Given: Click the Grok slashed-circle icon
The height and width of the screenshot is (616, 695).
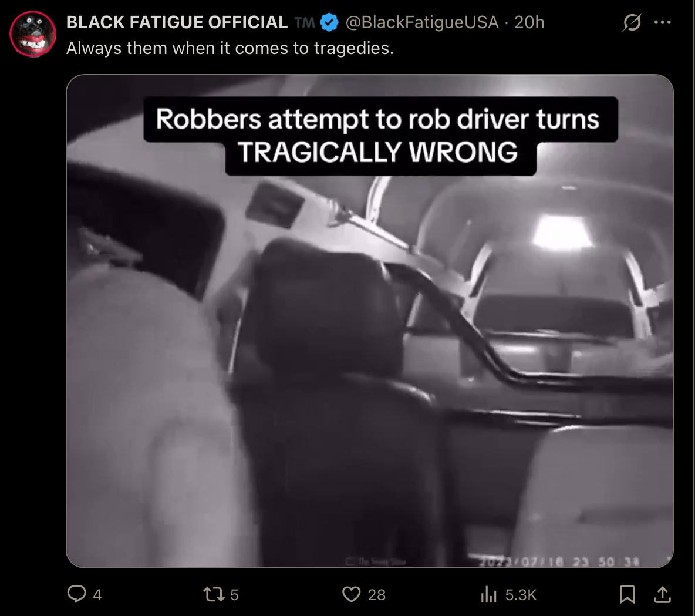Looking at the screenshot, I should click(632, 22).
